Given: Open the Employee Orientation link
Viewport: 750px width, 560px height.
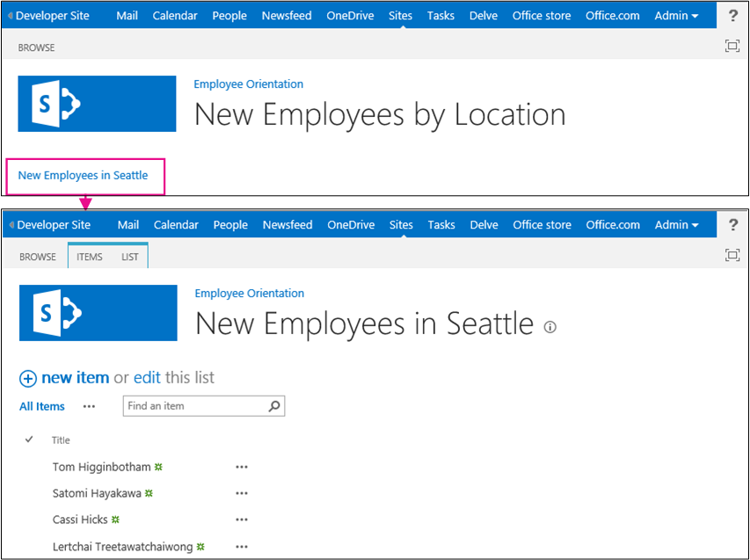Looking at the screenshot, I should coord(248,293).
